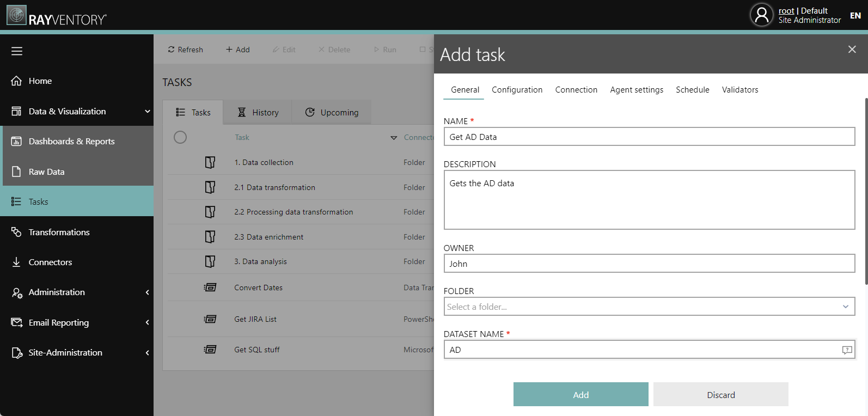
Task: Click the Transformations icon in sidebar
Action: (x=17, y=232)
